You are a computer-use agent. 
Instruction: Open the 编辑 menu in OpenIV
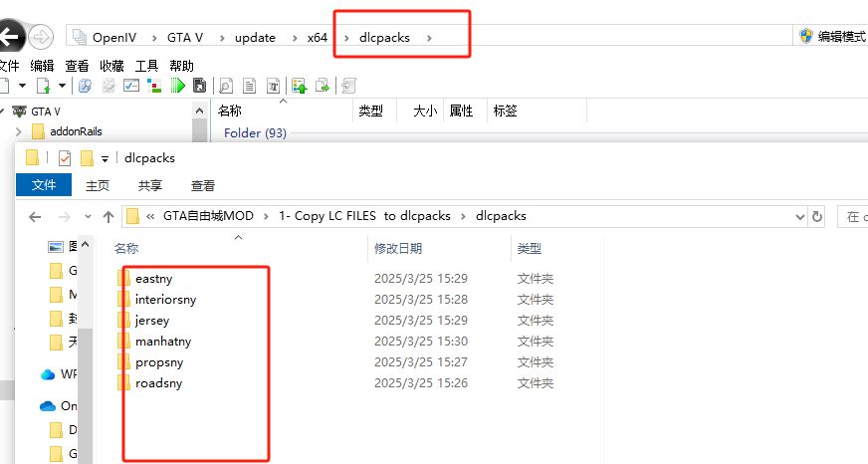(x=42, y=66)
